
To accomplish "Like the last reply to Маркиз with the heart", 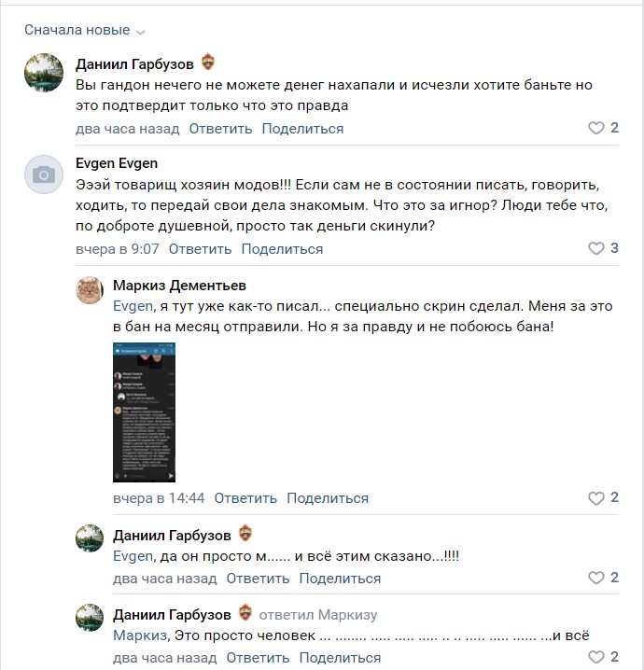I will pos(595,657).
